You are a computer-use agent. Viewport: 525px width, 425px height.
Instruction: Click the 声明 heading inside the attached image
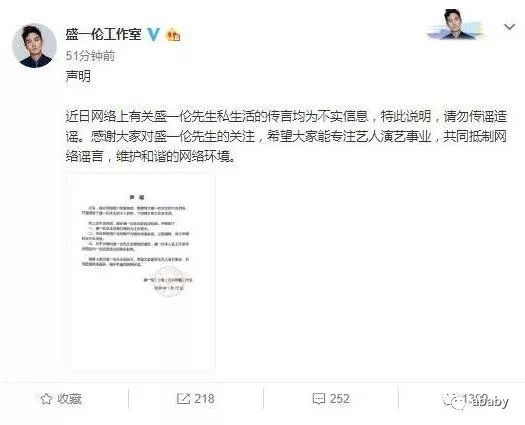pyautogui.click(x=137, y=198)
